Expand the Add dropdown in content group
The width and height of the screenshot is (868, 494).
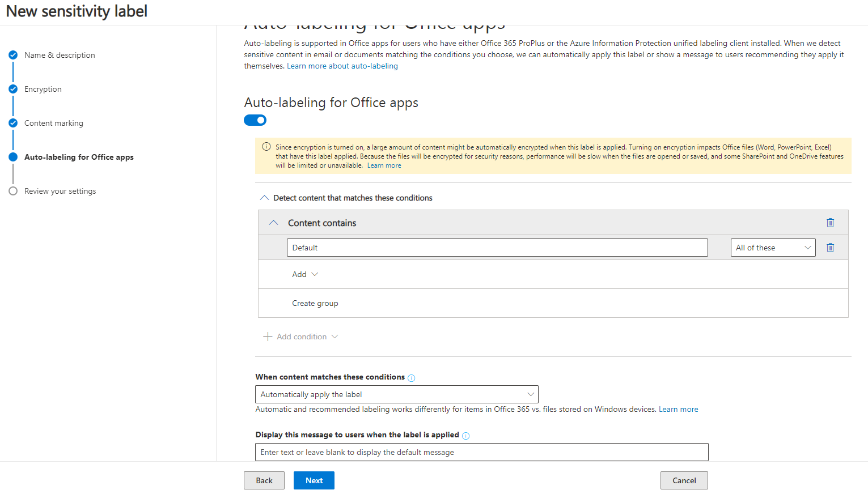[305, 274]
